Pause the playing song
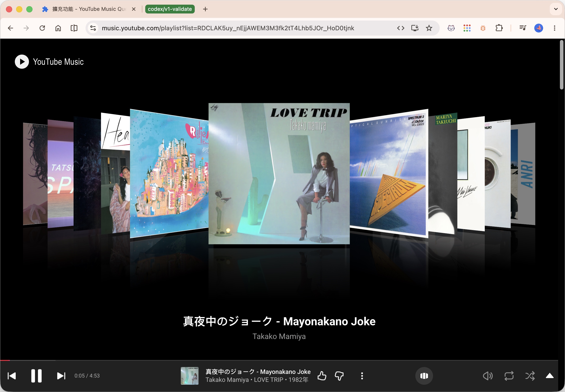This screenshot has width=565, height=392. [x=36, y=376]
